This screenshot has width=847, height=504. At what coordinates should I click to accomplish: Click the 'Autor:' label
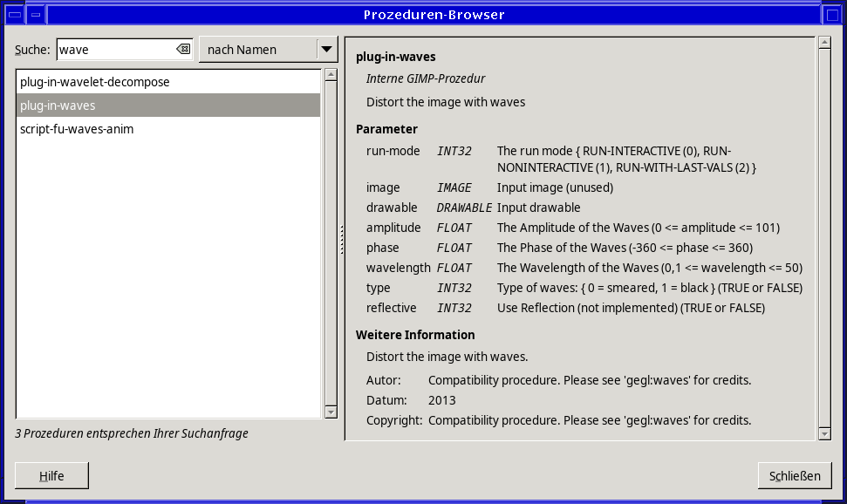pyautogui.click(x=384, y=380)
